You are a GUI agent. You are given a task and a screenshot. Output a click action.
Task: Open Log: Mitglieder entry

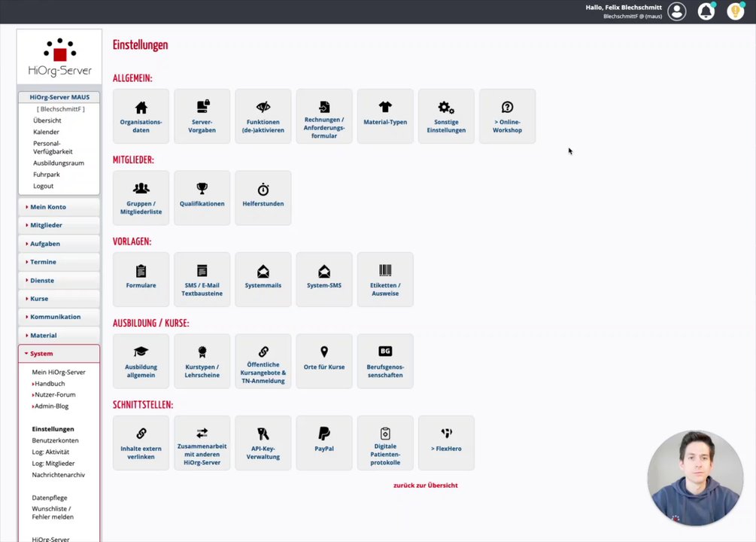coord(53,464)
